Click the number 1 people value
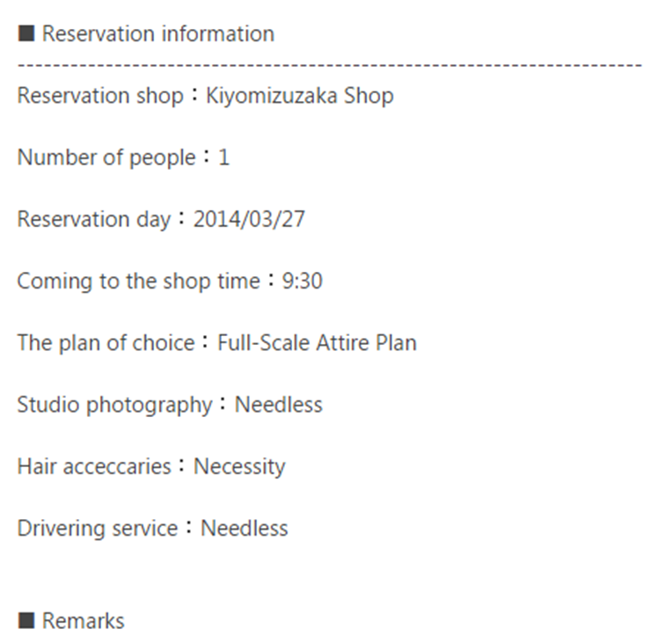Viewport: 665px width, 644px height. click(x=224, y=157)
